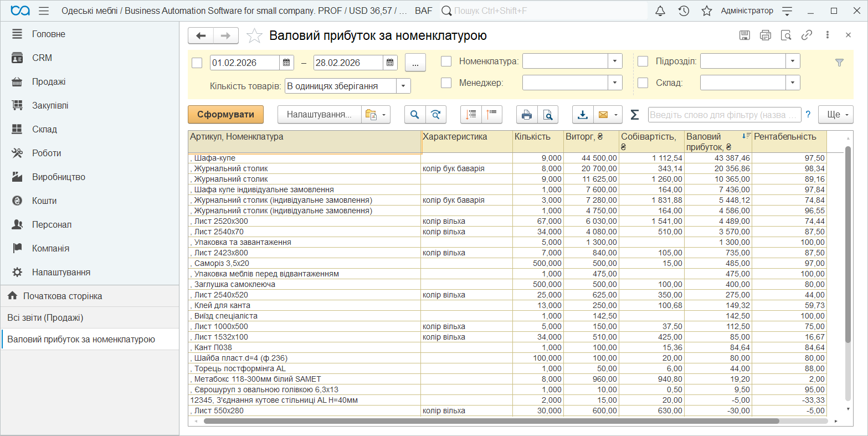Add report to favorites with star icon
This screenshot has height=436, width=868.
254,36
